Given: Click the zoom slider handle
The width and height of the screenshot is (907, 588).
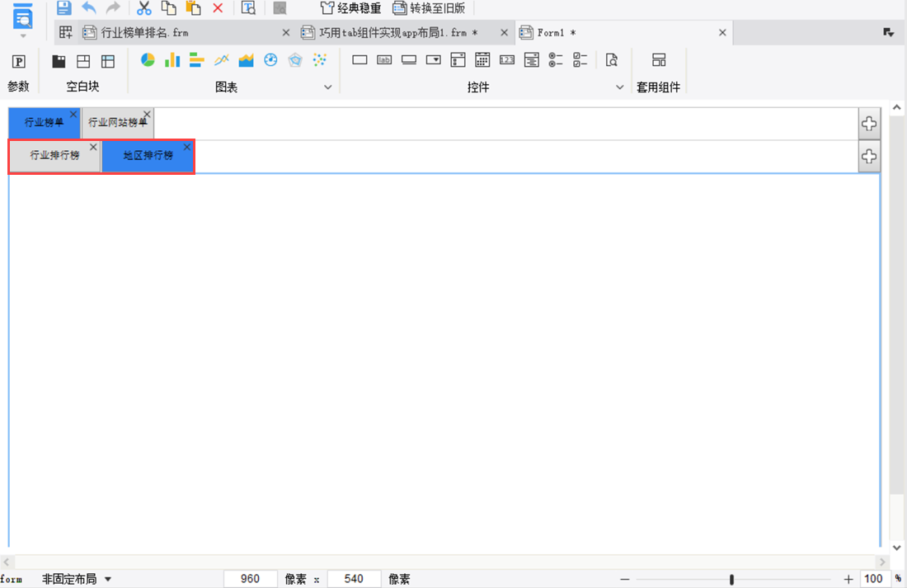Looking at the screenshot, I should tap(731, 579).
